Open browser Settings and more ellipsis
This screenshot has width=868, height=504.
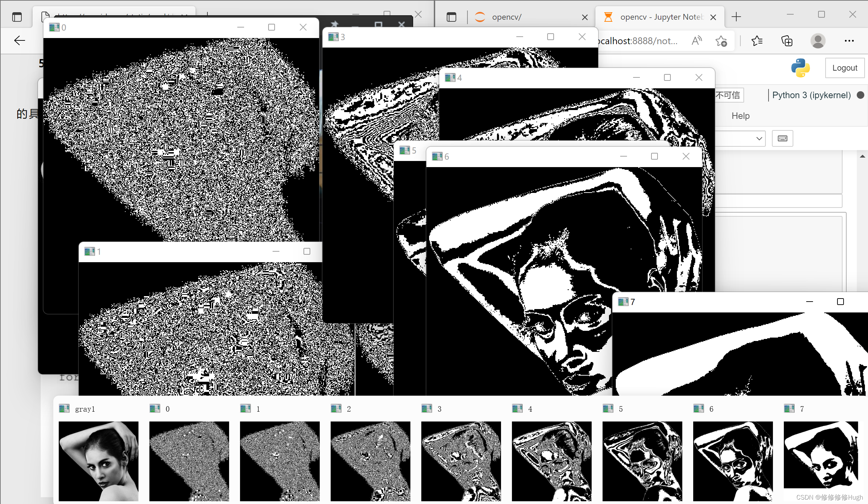[x=849, y=41]
